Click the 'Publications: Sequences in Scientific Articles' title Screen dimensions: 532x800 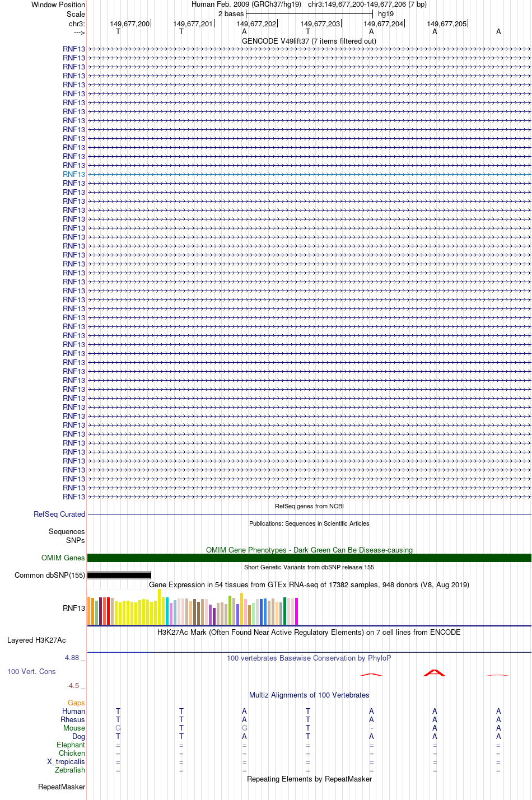point(309,523)
